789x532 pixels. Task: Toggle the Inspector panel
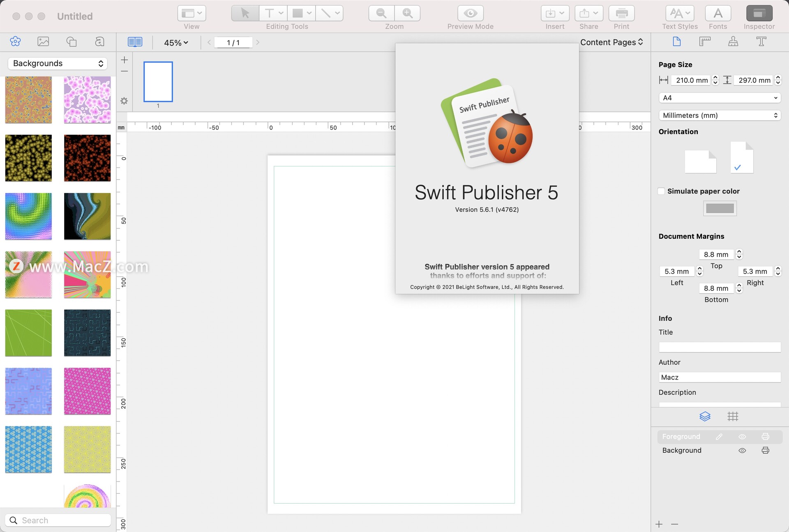(759, 14)
